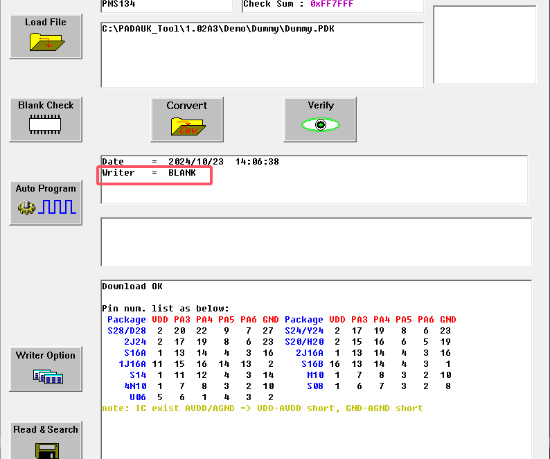Click the Dummy.PDK file path text
This screenshot has height=459, width=550.
tap(218, 29)
